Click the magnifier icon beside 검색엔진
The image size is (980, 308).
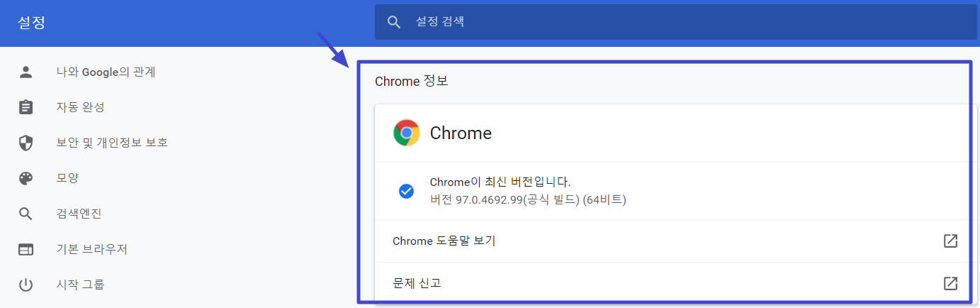click(26, 214)
